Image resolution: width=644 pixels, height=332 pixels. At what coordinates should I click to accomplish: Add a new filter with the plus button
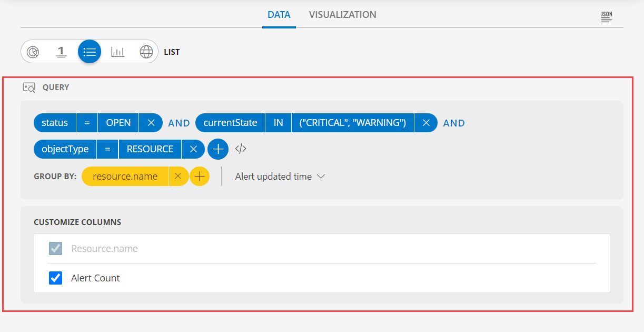(218, 149)
